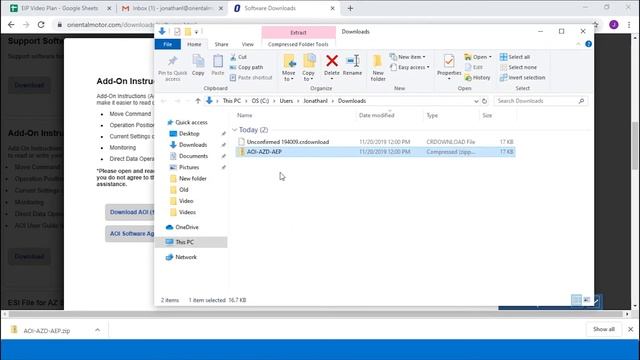Open Properties from the ribbon
640x360 pixels.
click(x=449, y=66)
